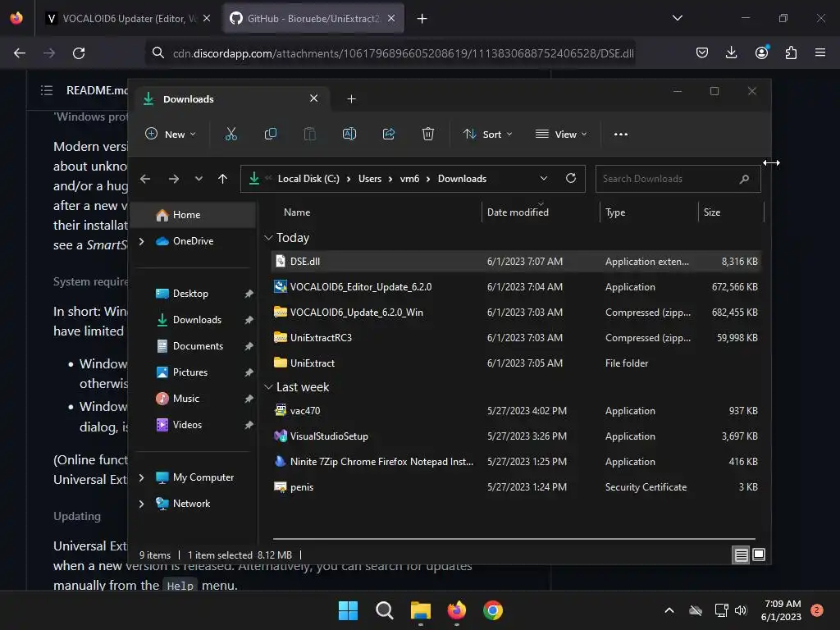Show hidden system tray icons
Image resolution: width=840 pixels, height=630 pixels.
point(669,610)
